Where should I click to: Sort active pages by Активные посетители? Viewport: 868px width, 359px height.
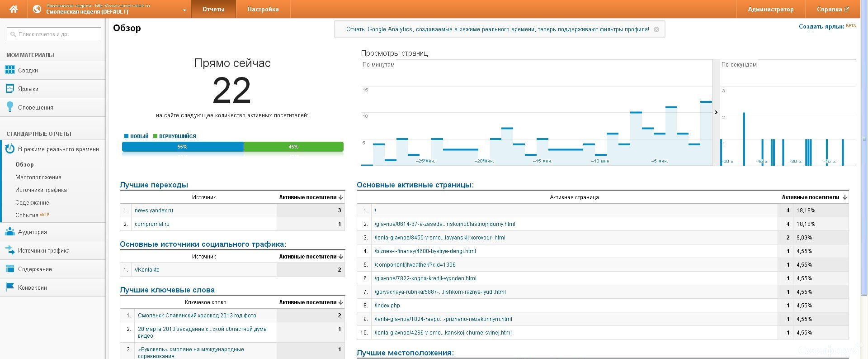[814, 197]
